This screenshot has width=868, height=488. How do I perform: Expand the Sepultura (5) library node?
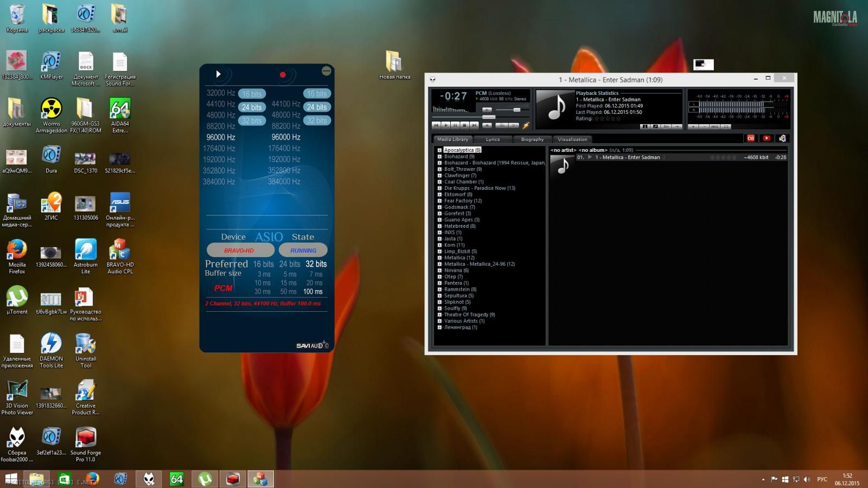439,296
